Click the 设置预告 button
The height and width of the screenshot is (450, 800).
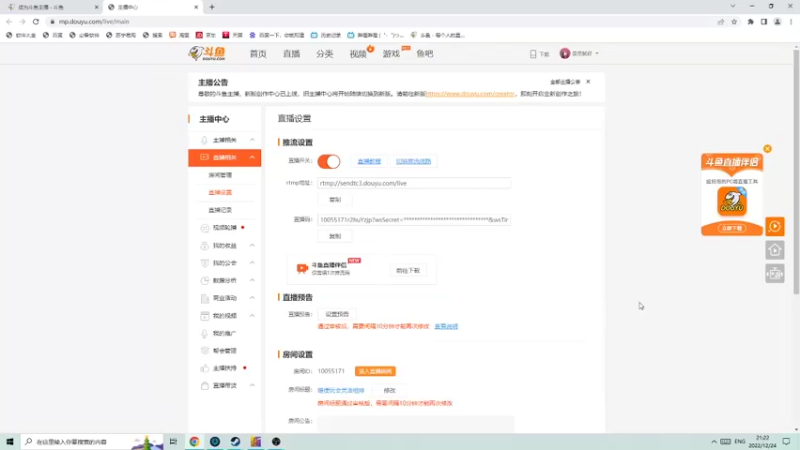(337, 314)
